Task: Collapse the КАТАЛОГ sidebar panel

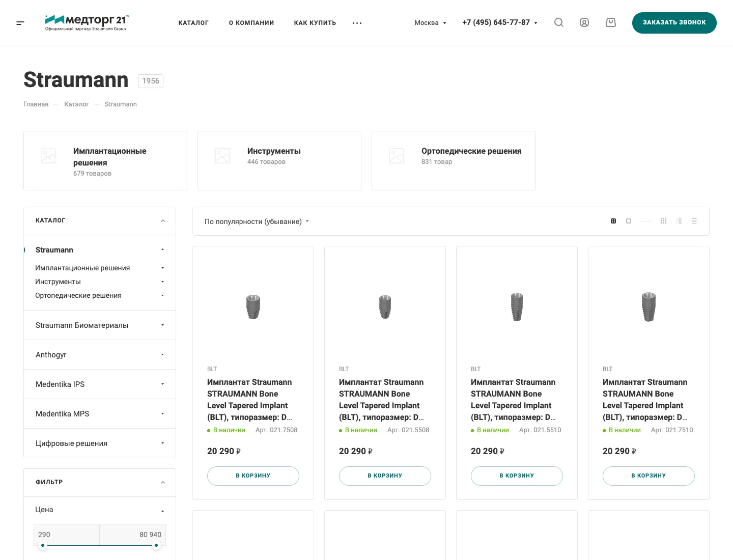Action: click(163, 221)
